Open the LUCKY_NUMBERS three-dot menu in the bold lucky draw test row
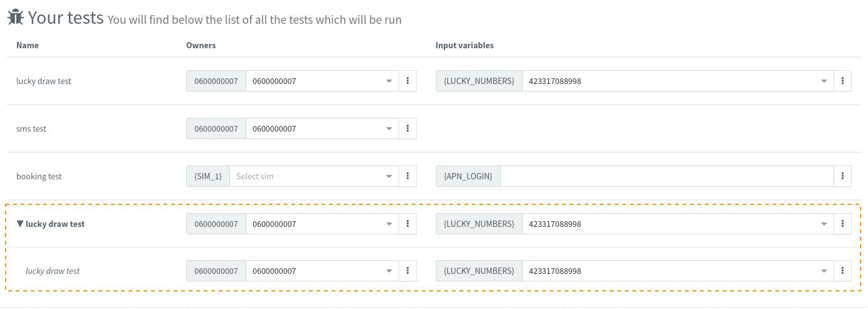868x309 pixels. pyautogui.click(x=842, y=224)
